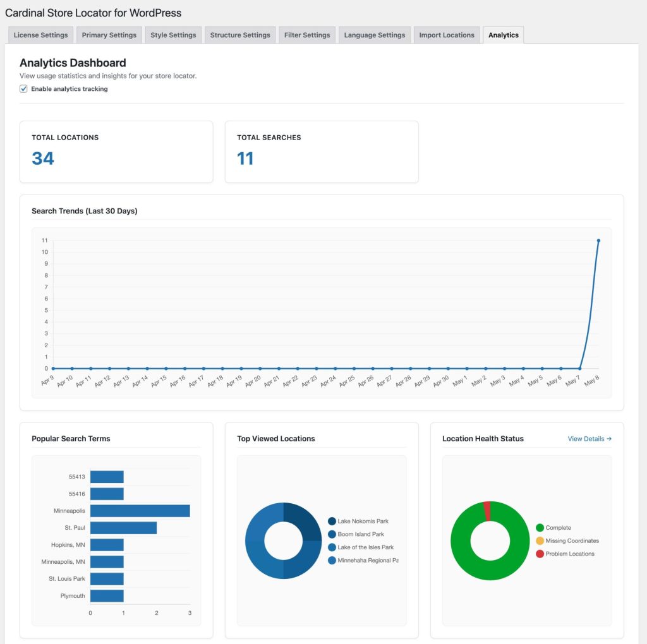Screen dimensions: 647x644
Task: Toggle the red Problem Locations legend swatch
Action: click(540, 554)
